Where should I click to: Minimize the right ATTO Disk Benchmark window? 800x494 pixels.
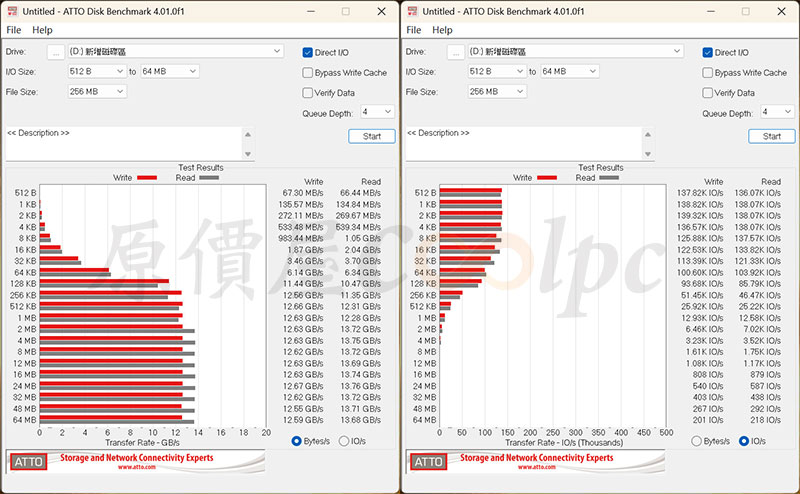point(711,11)
